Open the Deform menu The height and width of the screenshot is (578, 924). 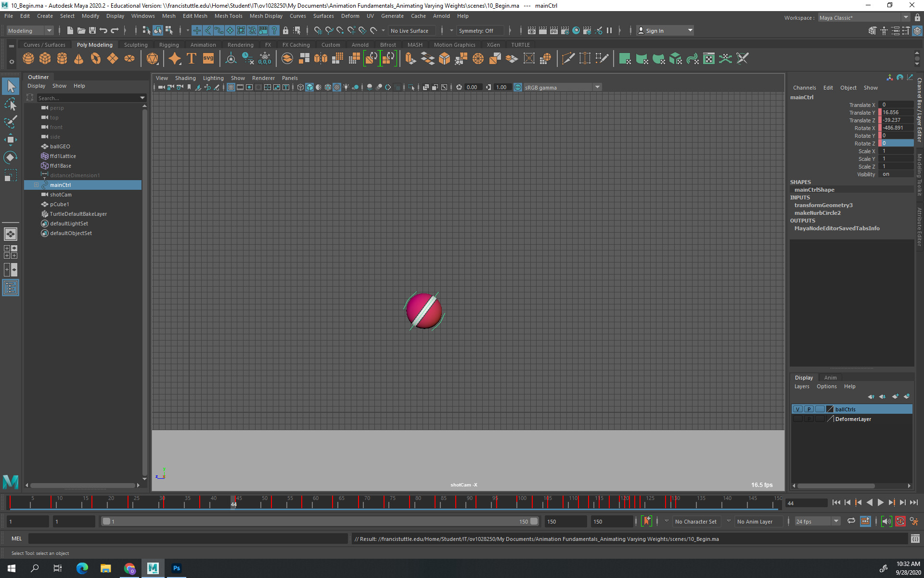pos(350,16)
